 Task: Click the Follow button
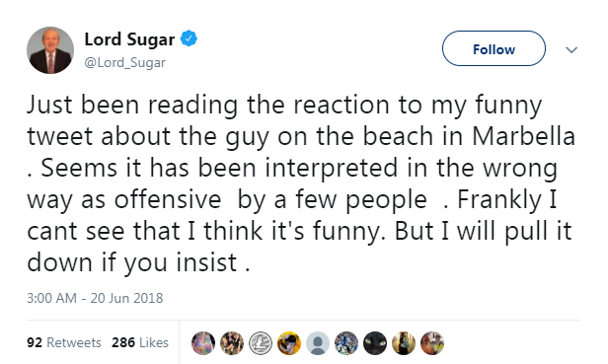(x=494, y=49)
